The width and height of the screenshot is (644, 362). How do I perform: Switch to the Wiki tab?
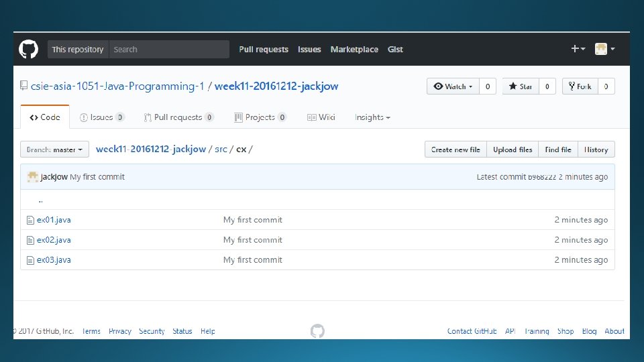[x=321, y=117]
